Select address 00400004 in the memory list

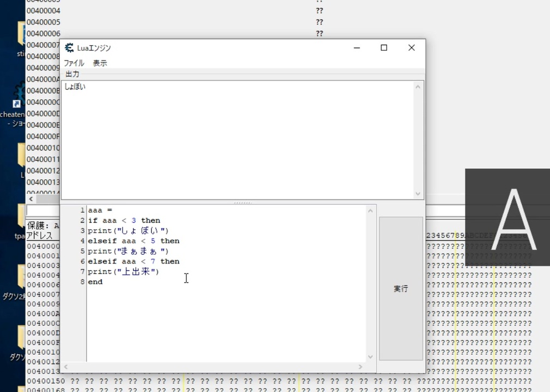pyautogui.click(x=44, y=11)
